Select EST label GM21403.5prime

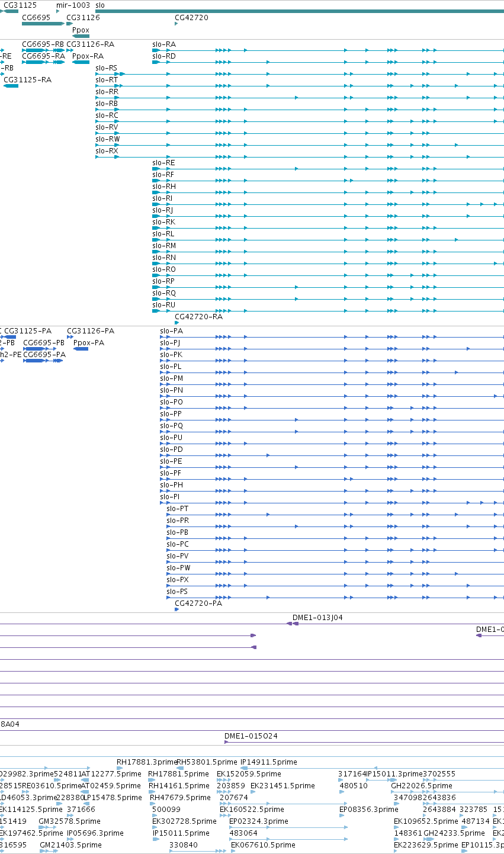click(70, 845)
